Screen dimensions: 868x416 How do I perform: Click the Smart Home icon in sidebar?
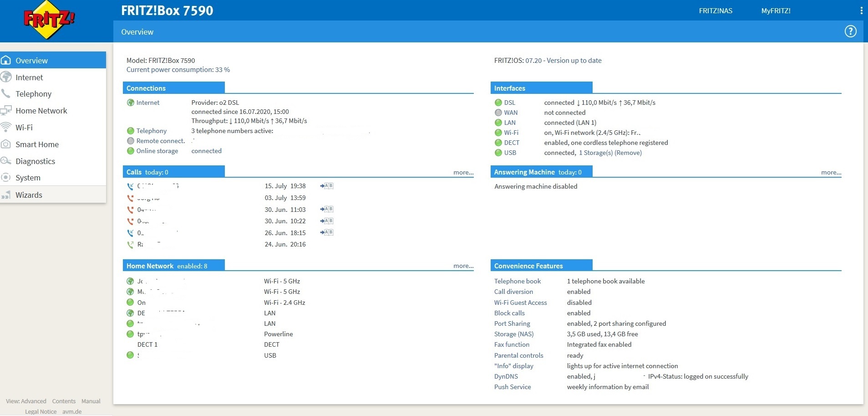click(x=6, y=144)
